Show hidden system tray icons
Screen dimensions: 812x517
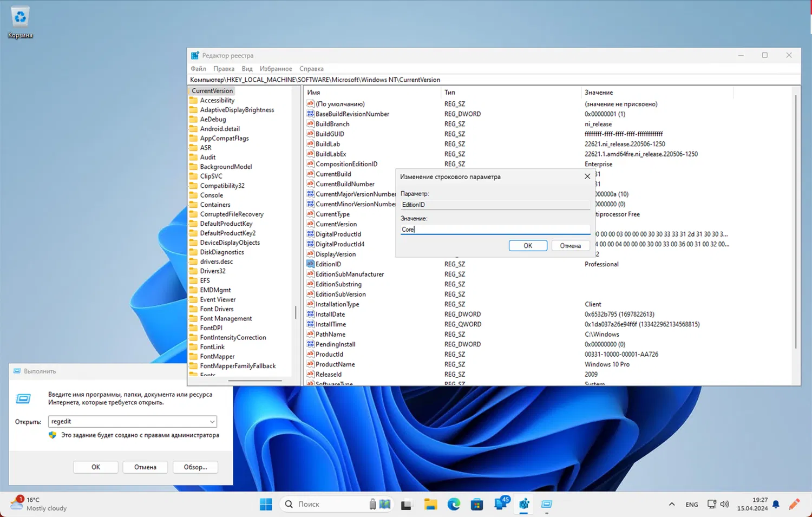[x=671, y=504]
